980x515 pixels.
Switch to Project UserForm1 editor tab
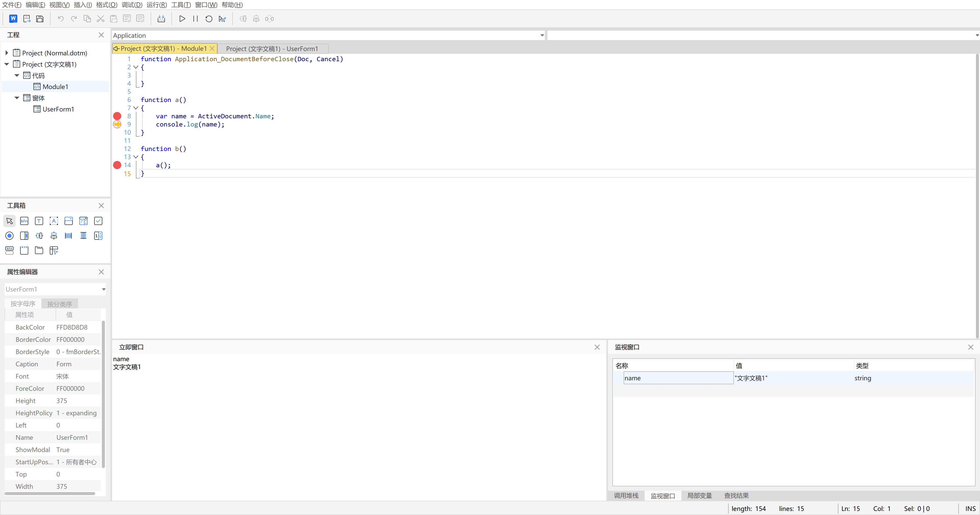coord(272,49)
